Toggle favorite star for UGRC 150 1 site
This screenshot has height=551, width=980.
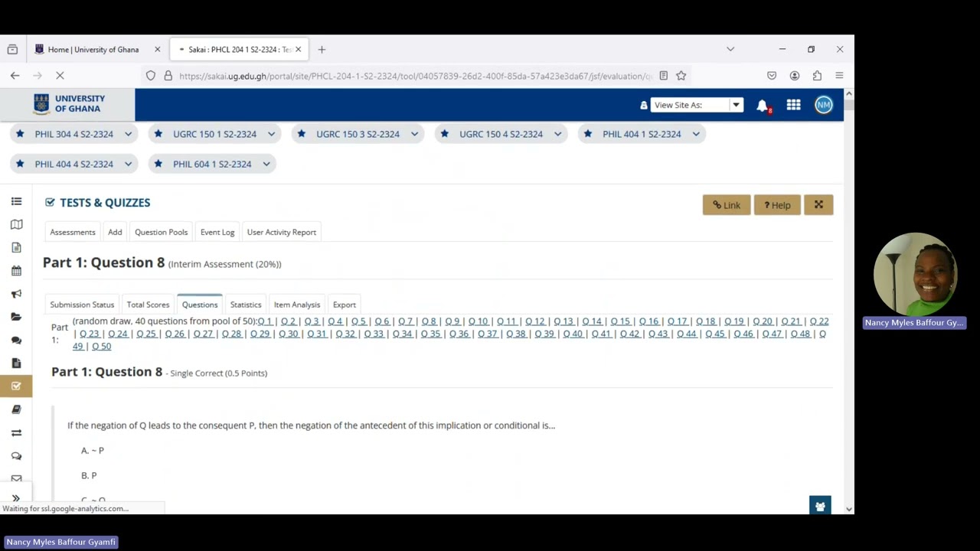[x=158, y=134]
